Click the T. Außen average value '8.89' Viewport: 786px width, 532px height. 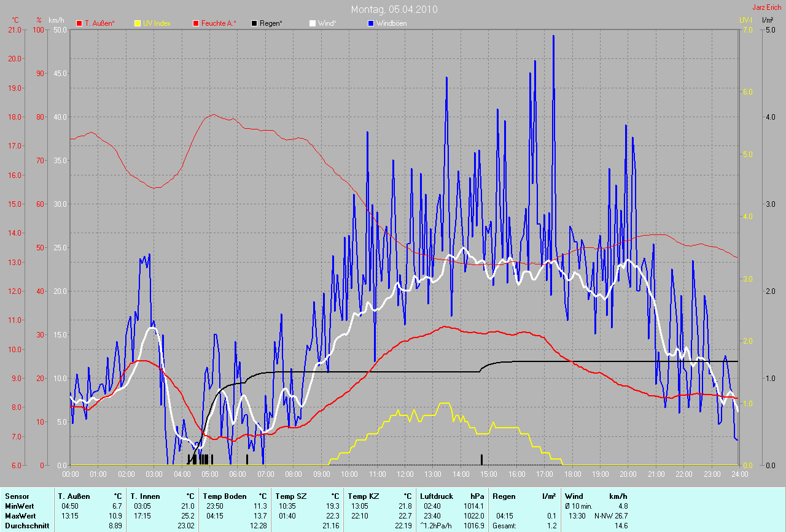(115, 526)
